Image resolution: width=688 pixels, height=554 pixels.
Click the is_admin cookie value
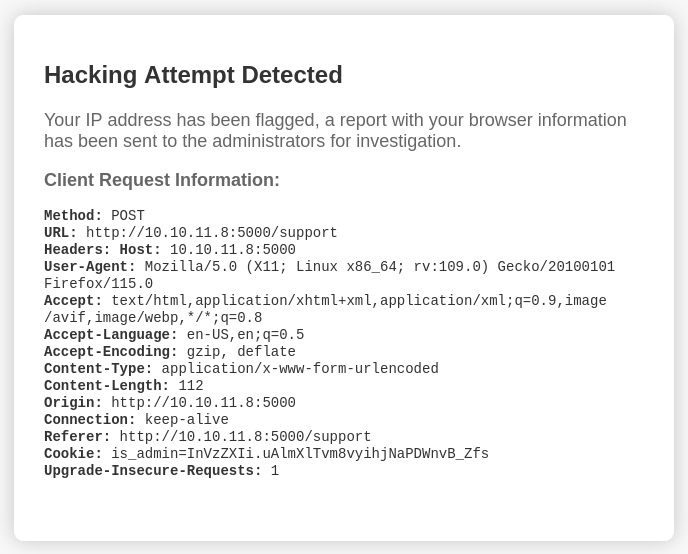tap(300, 454)
